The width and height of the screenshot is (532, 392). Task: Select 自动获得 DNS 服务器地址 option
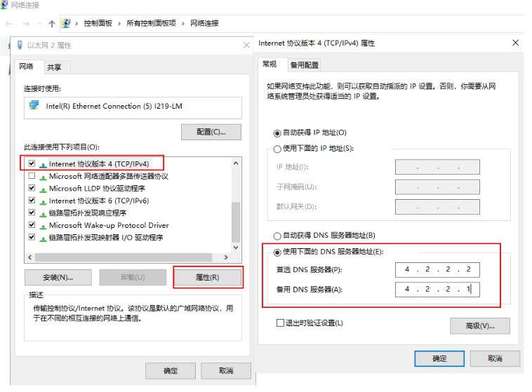coord(277,236)
